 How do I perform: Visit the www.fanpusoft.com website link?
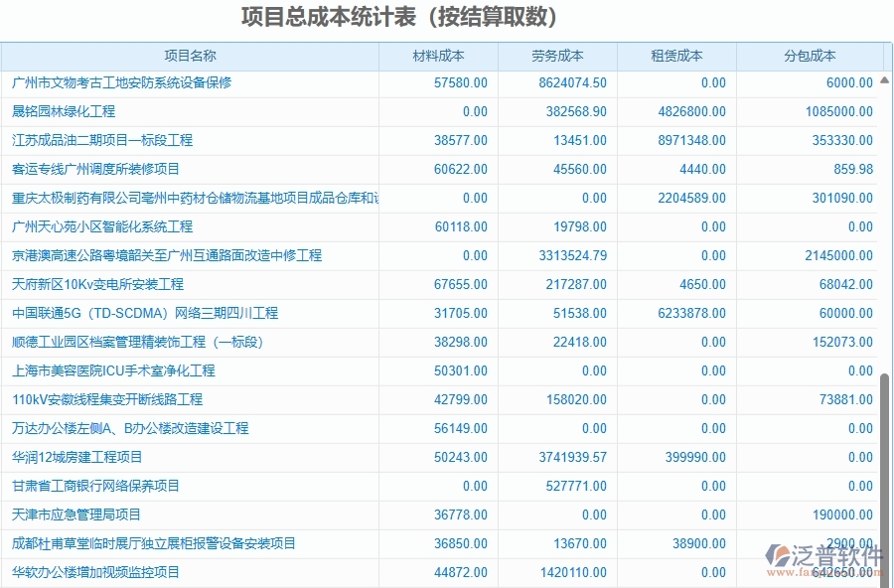825,572
